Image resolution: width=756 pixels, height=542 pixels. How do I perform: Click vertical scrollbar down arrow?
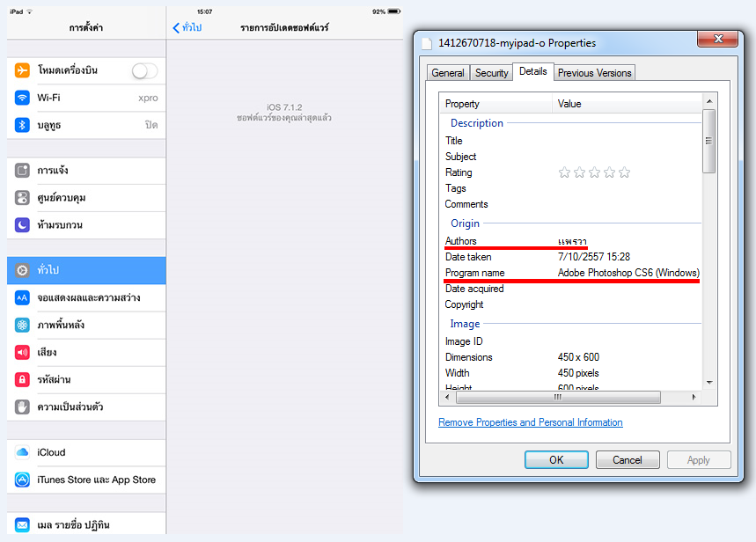(x=709, y=383)
